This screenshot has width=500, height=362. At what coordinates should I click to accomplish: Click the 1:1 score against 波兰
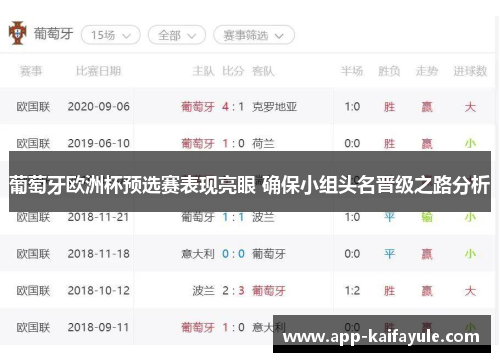tap(233, 217)
